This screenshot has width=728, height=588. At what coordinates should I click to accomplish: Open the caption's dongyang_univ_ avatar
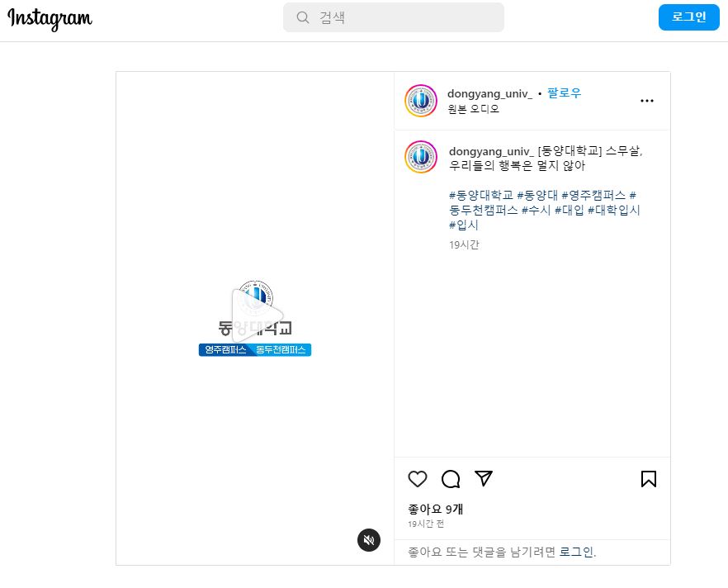[x=421, y=157]
